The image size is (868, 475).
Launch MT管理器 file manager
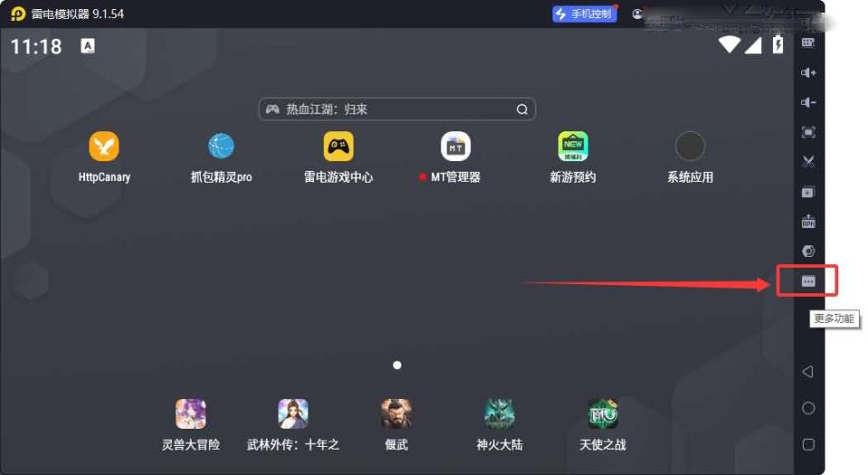(x=456, y=147)
